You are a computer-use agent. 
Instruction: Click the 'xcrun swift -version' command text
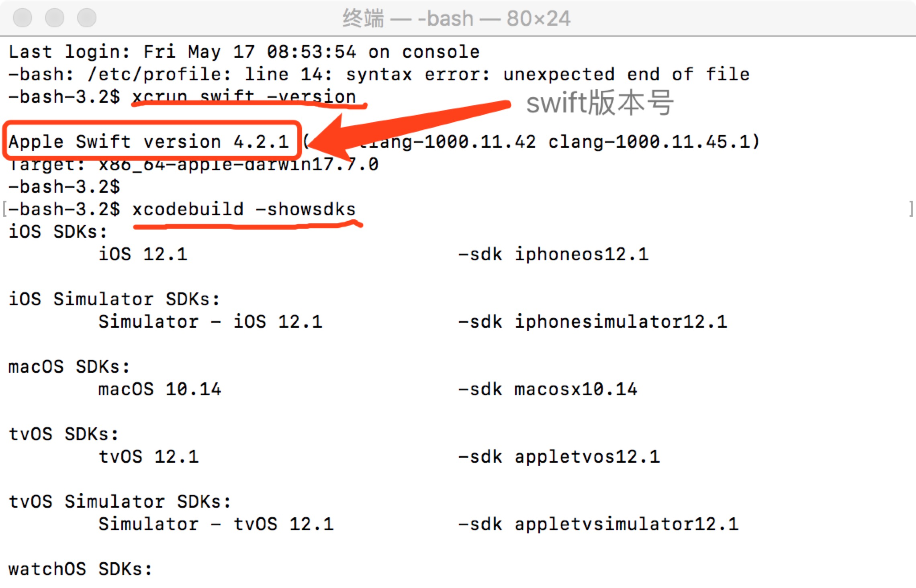(244, 97)
